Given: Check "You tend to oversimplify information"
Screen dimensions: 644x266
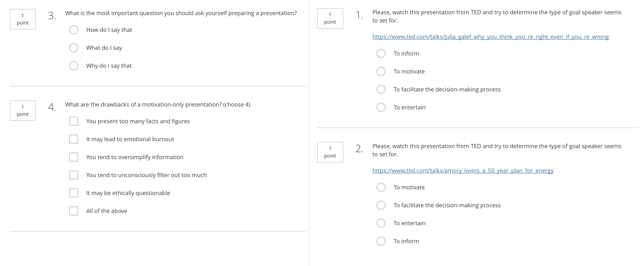Looking at the screenshot, I should click(x=73, y=157).
